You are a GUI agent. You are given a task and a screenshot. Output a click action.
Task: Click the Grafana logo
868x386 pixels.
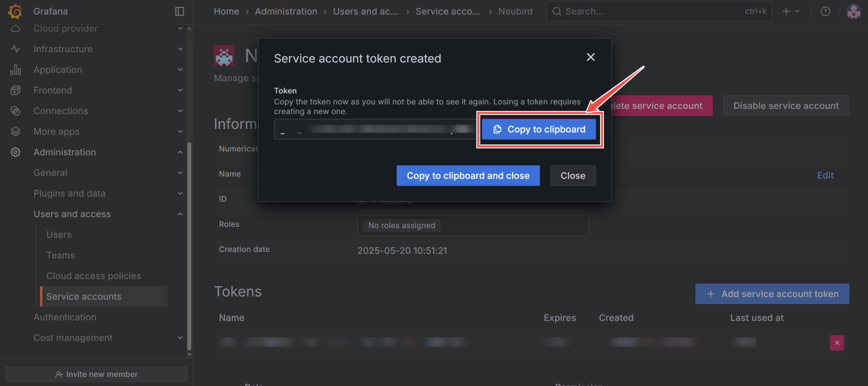(14, 11)
